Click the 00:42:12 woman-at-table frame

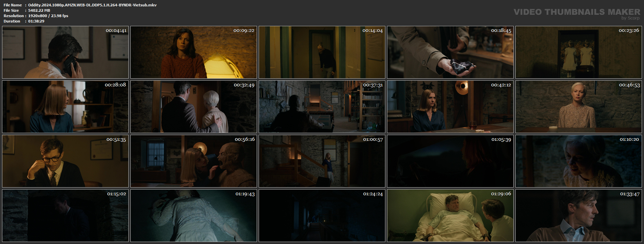[450, 107]
